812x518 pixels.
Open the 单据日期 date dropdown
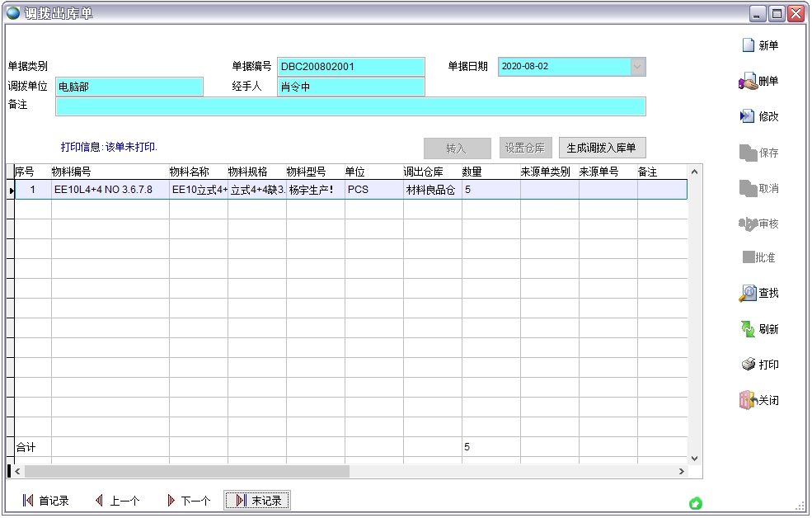[x=637, y=67]
